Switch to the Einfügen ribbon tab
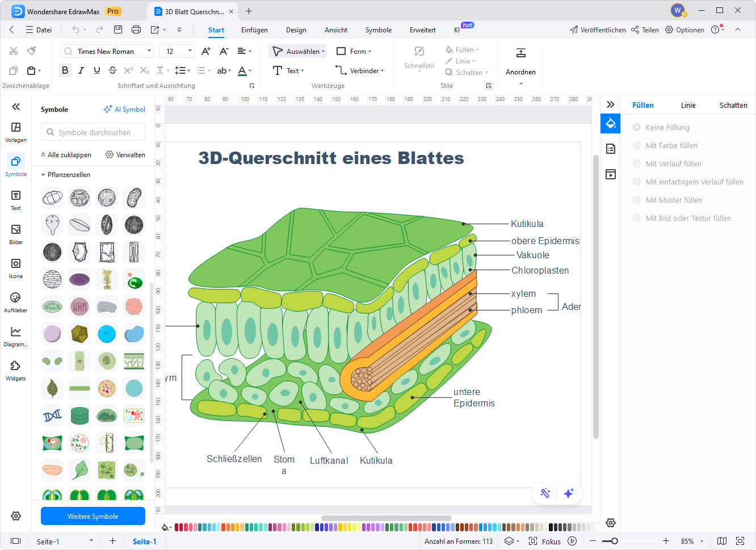Image resolution: width=756 pixels, height=550 pixels. (254, 30)
